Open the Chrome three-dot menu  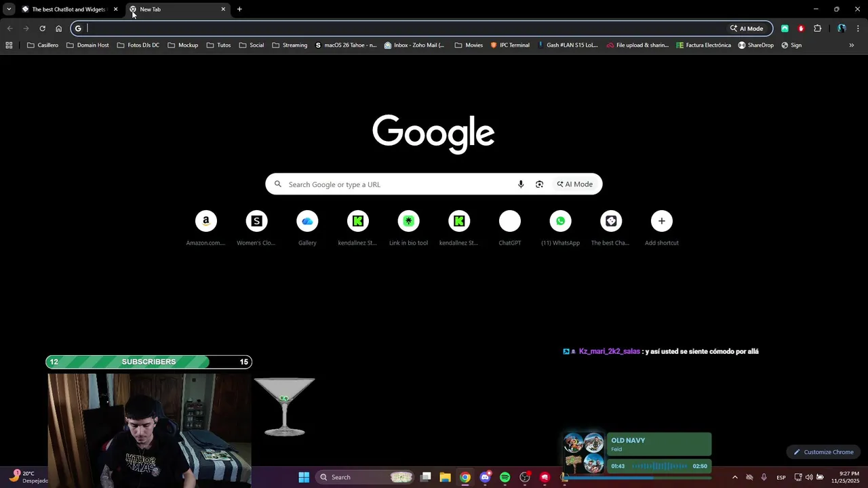(x=859, y=28)
